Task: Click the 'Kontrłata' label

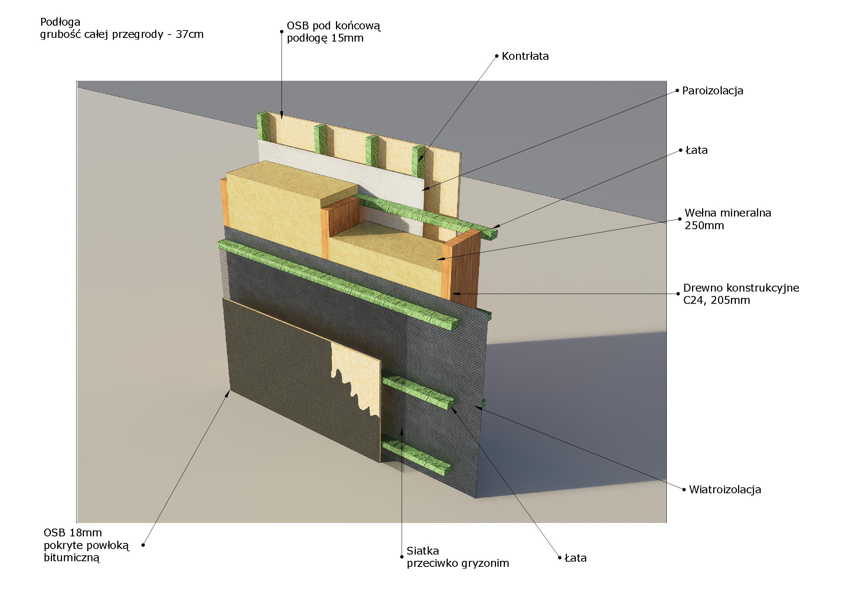Action: 525,56
